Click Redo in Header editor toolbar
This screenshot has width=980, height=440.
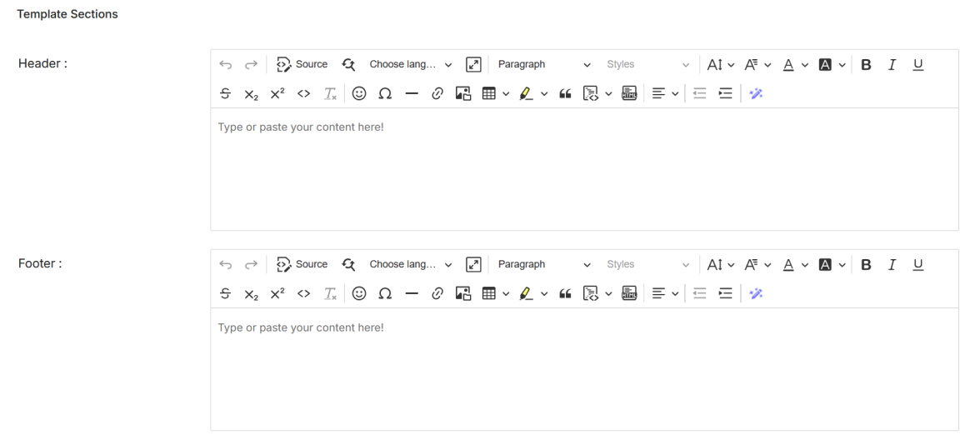pos(252,64)
